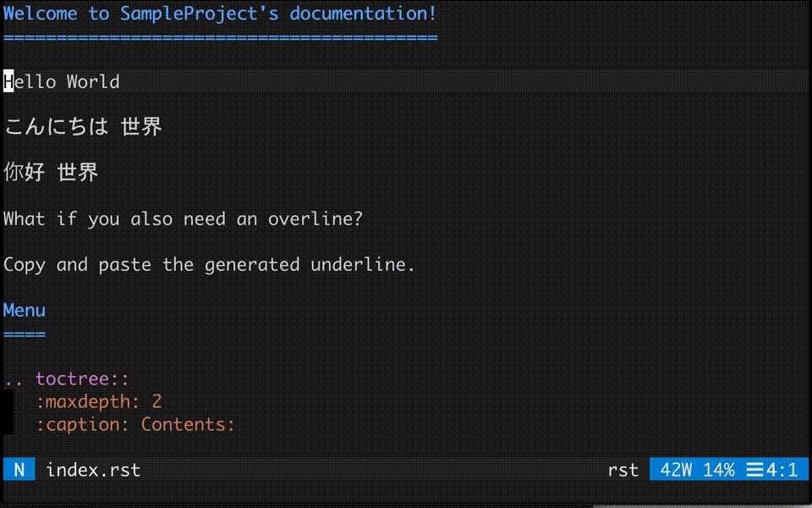This screenshot has width=812, height=508.
Task: Click the overline question text line
Action: pyautogui.click(x=183, y=218)
